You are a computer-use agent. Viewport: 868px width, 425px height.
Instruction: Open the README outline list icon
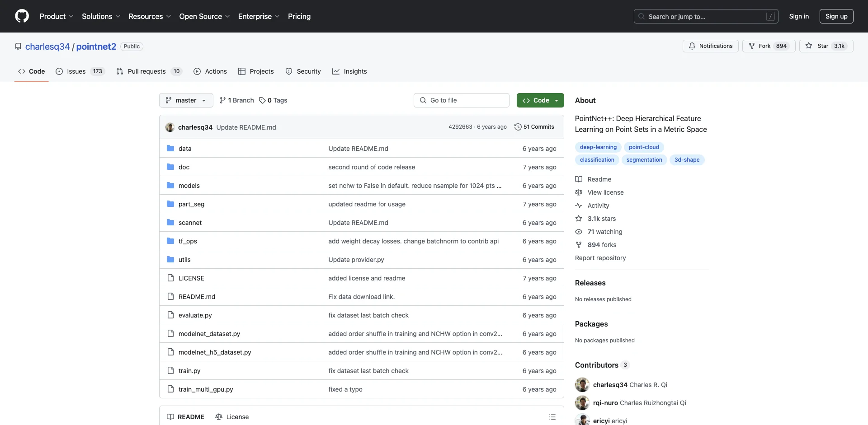552,417
